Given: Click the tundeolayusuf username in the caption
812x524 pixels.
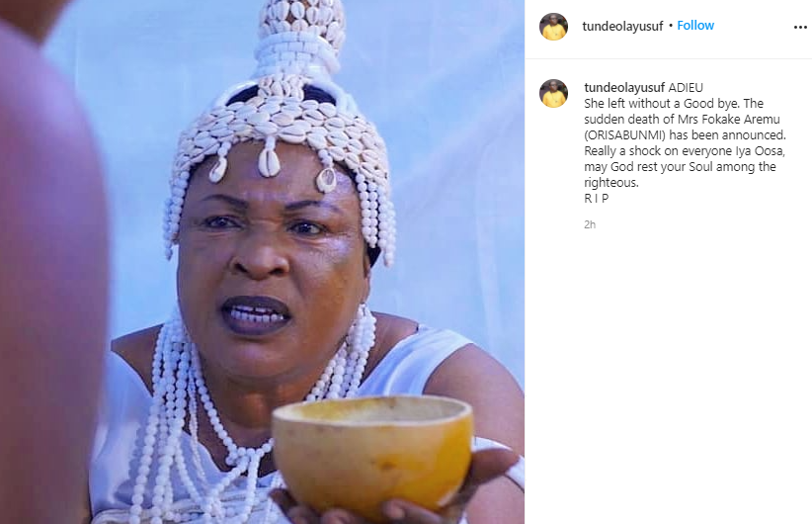Looking at the screenshot, I should (x=624, y=88).
